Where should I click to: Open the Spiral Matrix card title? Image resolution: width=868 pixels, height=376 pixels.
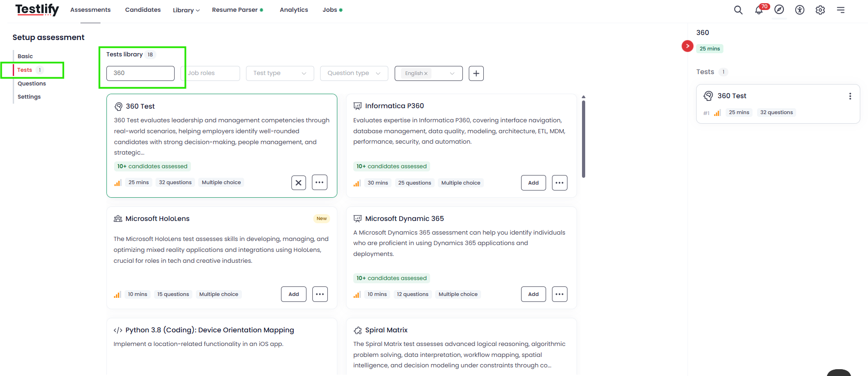tap(386, 330)
